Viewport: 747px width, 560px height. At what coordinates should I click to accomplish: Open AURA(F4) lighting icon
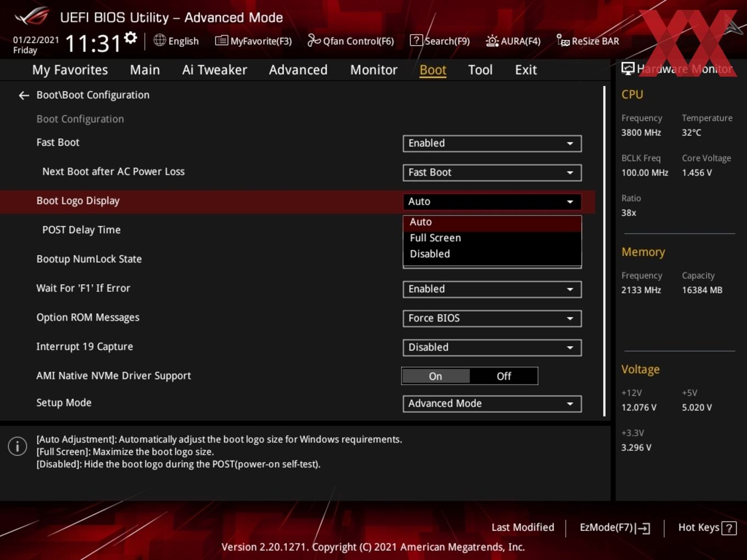pyautogui.click(x=492, y=41)
